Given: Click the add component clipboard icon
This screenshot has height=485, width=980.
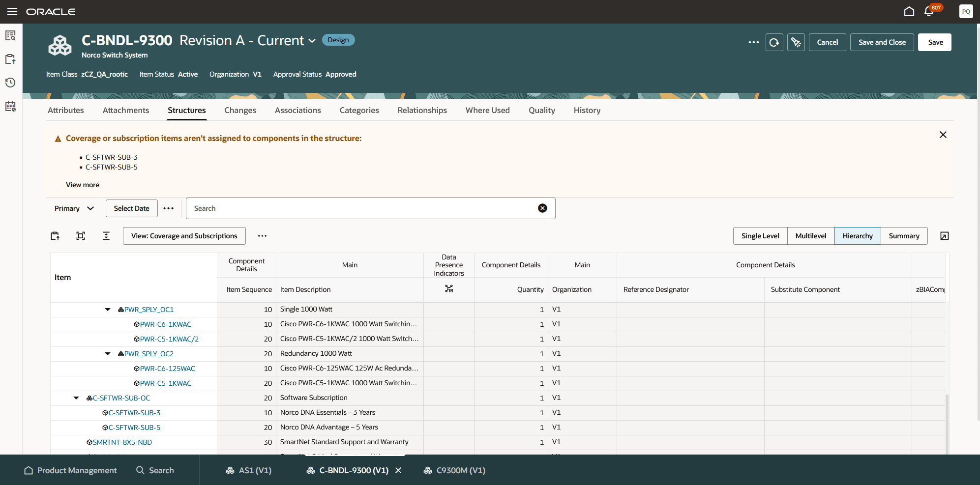Looking at the screenshot, I should (x=55, y=236).
